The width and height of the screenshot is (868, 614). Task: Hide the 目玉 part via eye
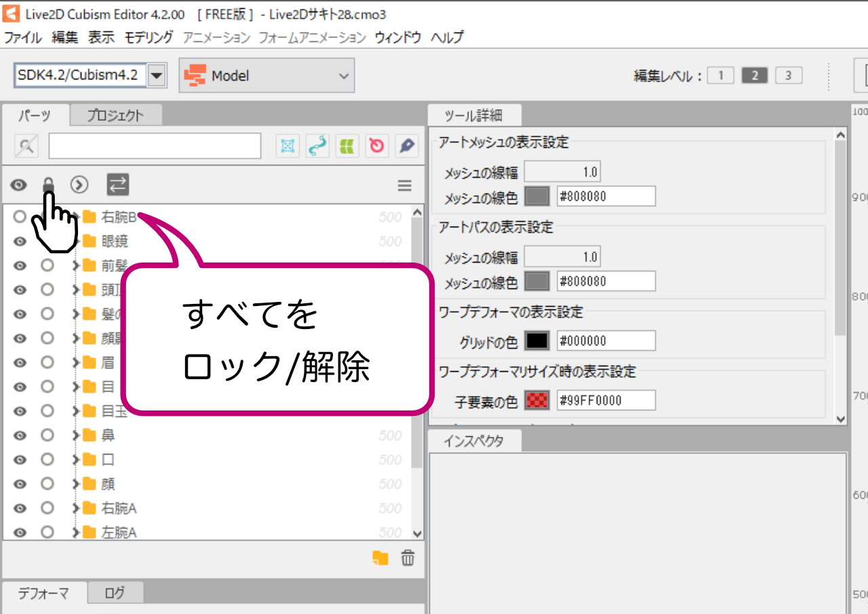click(20, 411)
